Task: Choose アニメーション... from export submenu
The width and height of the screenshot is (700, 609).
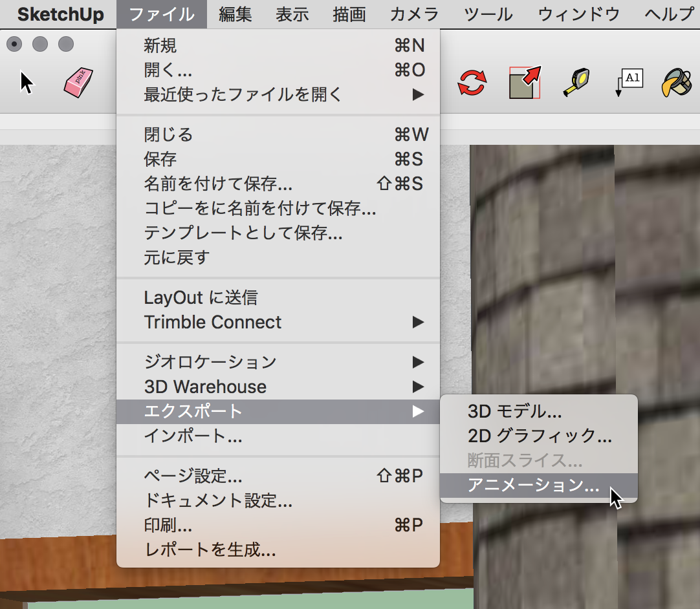Action: 533,486
